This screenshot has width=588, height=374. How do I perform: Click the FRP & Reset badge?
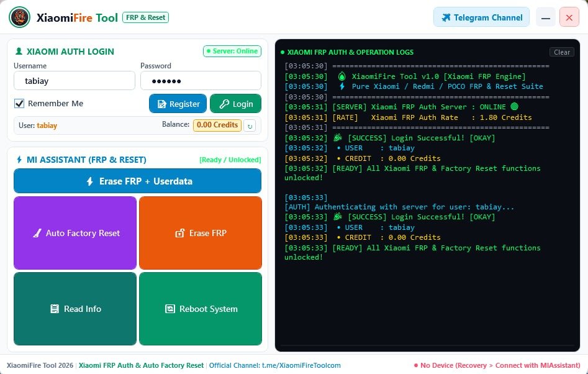(x=145, y=17)
